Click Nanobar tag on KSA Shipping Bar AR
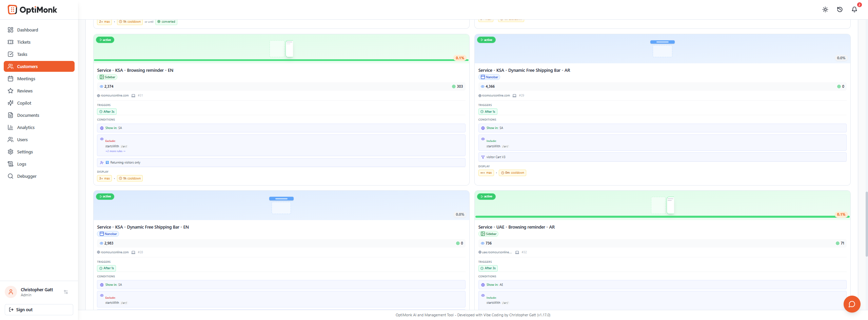 pos(489,77)
